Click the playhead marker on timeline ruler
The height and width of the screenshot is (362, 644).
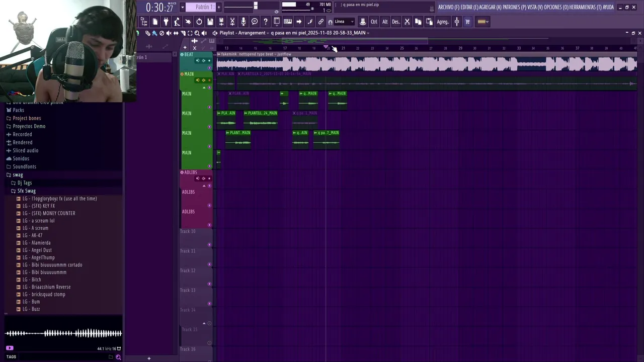point(326,48)
